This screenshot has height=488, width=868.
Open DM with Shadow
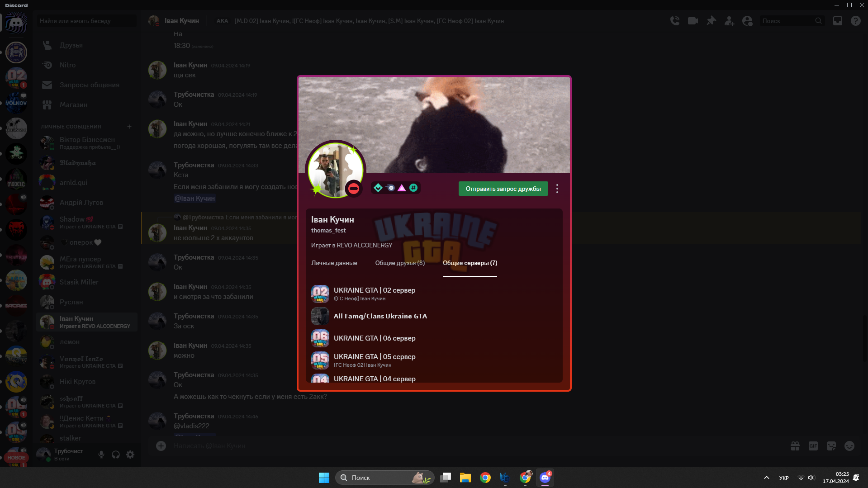pos(87,223)
